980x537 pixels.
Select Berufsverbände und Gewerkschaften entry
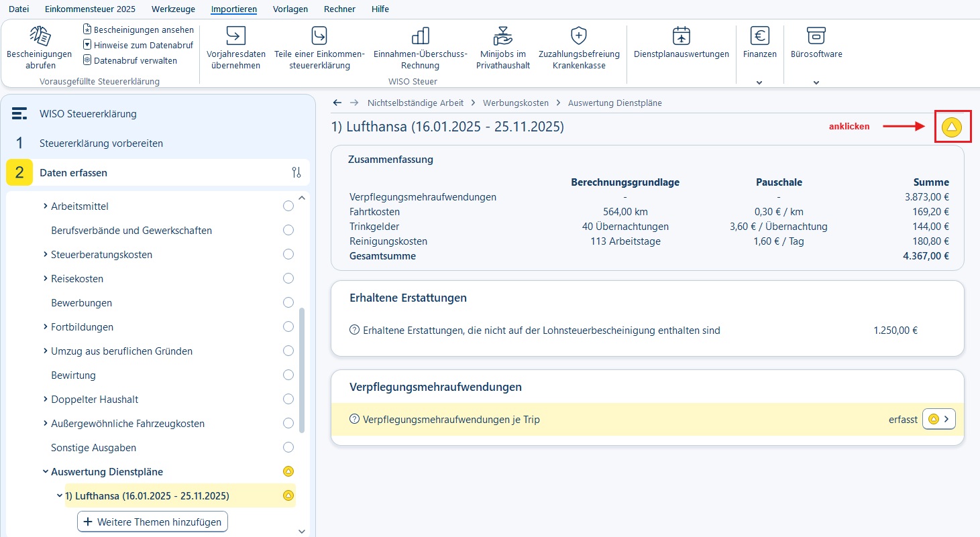point(131,230)
